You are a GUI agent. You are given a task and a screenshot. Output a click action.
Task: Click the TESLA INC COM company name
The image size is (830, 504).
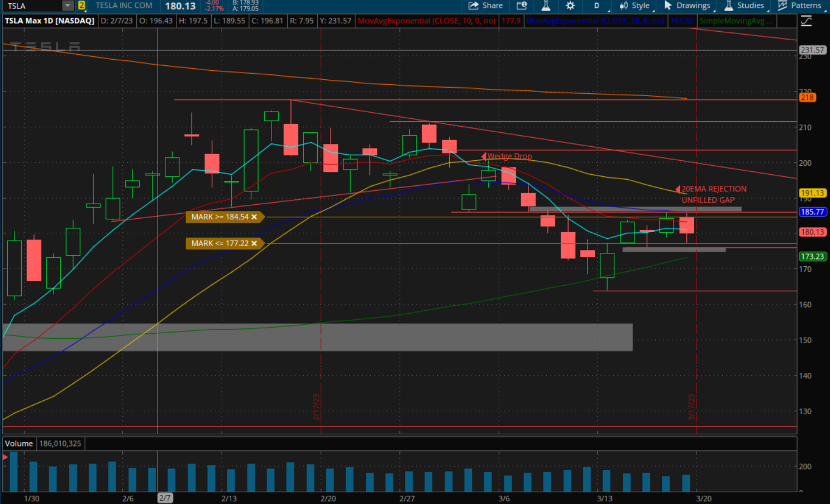tap(124, 6)
